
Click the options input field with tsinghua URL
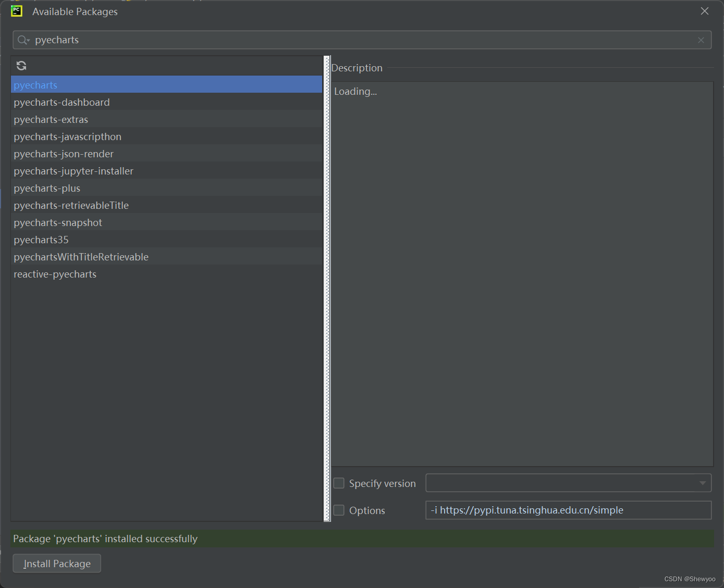(x=568, y=510)
